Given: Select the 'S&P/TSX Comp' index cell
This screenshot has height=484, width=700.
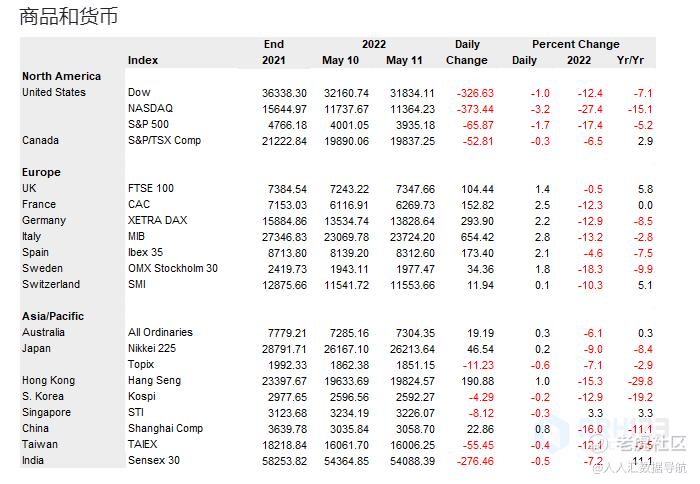Looking at the screenshot, I should (x=164, y=140).
